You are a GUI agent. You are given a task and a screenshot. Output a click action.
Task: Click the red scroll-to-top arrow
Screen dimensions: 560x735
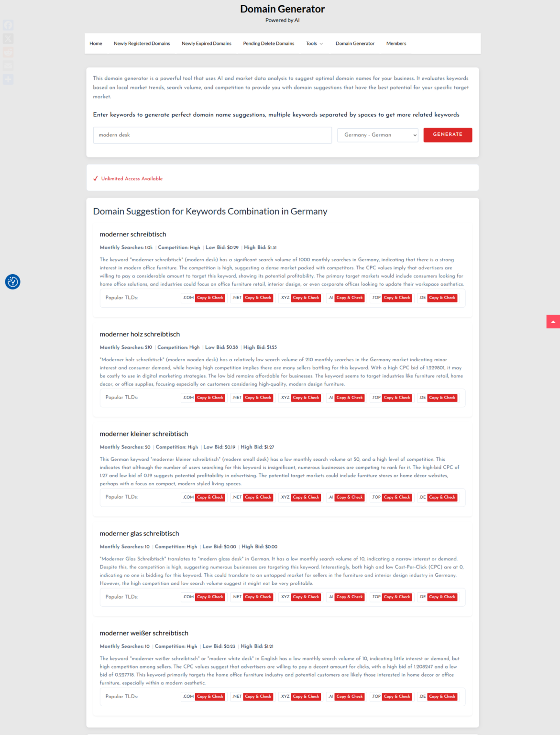553,322
